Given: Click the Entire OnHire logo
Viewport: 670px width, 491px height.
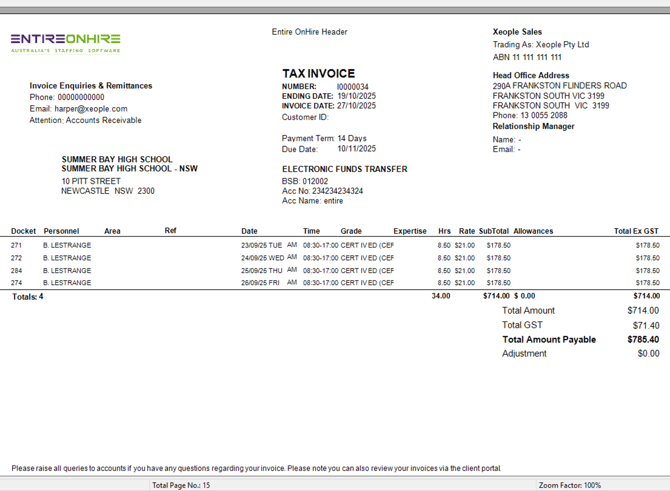Looking at the screenshot, I should (66, 42).
